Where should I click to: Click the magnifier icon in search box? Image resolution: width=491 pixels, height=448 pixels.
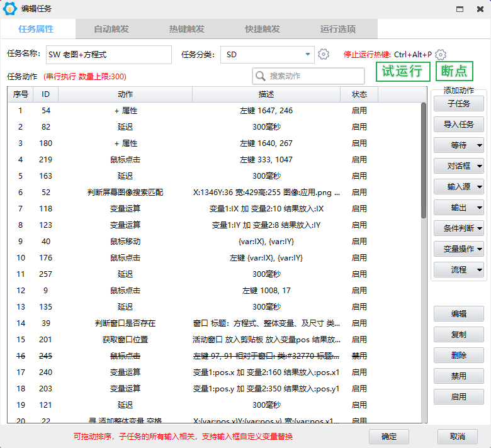pyautogui.click(x=261, y=76)
